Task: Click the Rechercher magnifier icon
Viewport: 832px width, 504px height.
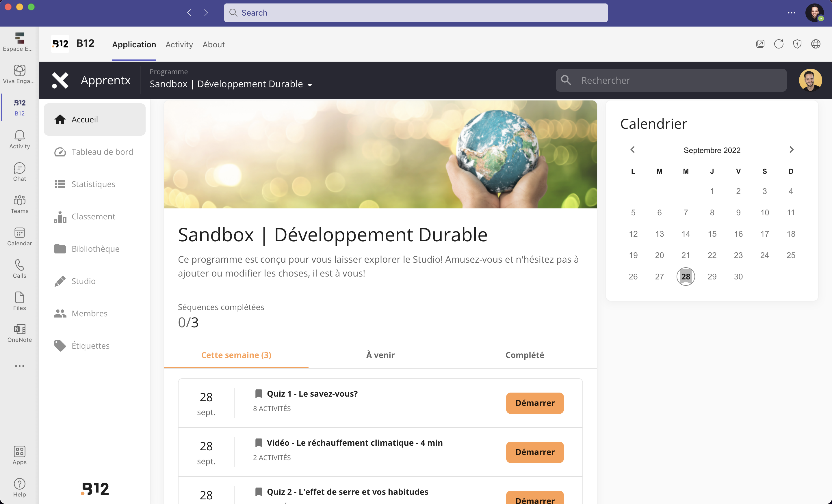Action: click(x=566, y=80)
